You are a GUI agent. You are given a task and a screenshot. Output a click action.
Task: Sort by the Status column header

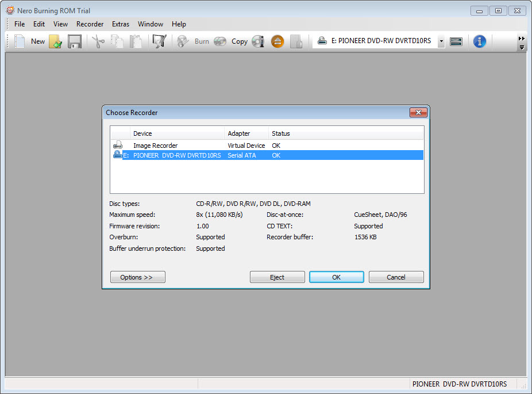[346, 133]
